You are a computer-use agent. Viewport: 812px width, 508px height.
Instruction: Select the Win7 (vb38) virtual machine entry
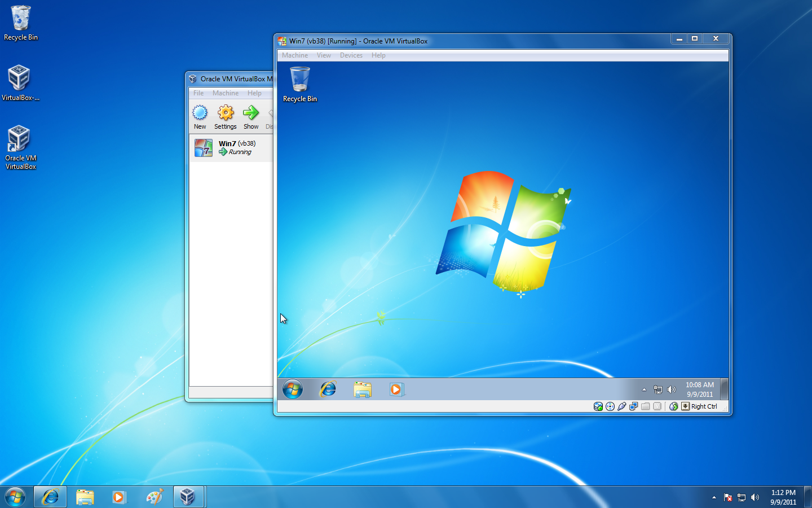coord(231,148)
